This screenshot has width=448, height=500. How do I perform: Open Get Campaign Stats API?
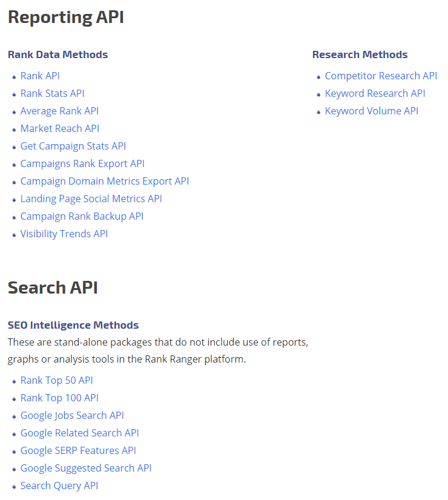coord(73,146)
